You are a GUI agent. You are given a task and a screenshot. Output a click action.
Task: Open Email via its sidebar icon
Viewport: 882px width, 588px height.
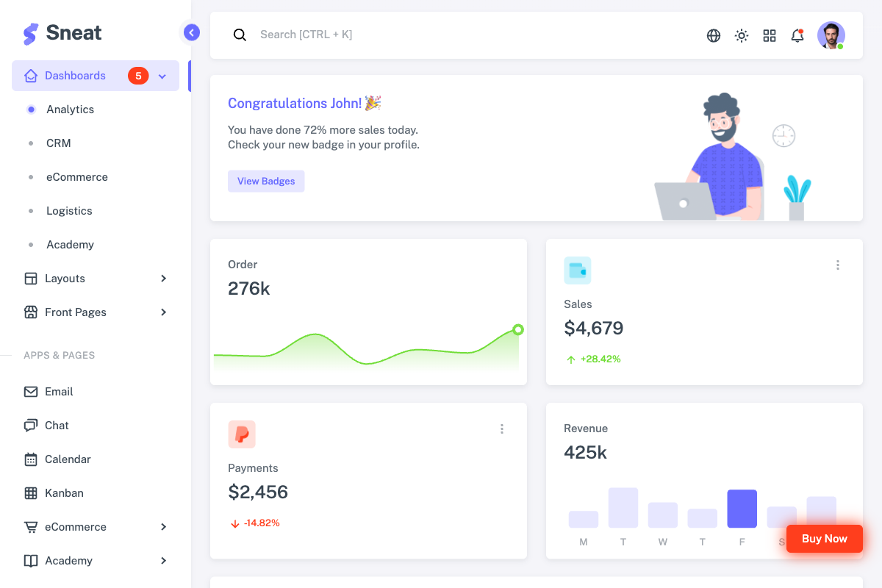click(x=30, y=391)
